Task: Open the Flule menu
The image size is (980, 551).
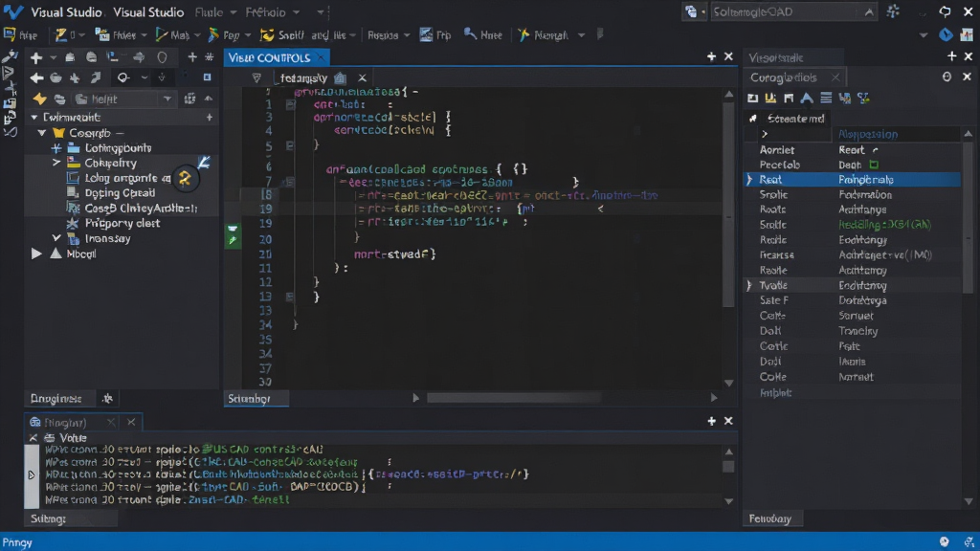Action: (x=215, y=12)
